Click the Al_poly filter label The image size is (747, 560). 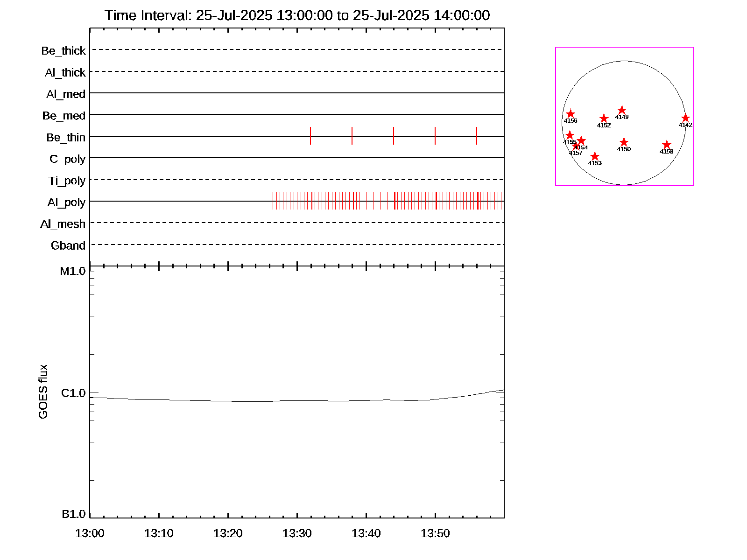coord(66,203)
